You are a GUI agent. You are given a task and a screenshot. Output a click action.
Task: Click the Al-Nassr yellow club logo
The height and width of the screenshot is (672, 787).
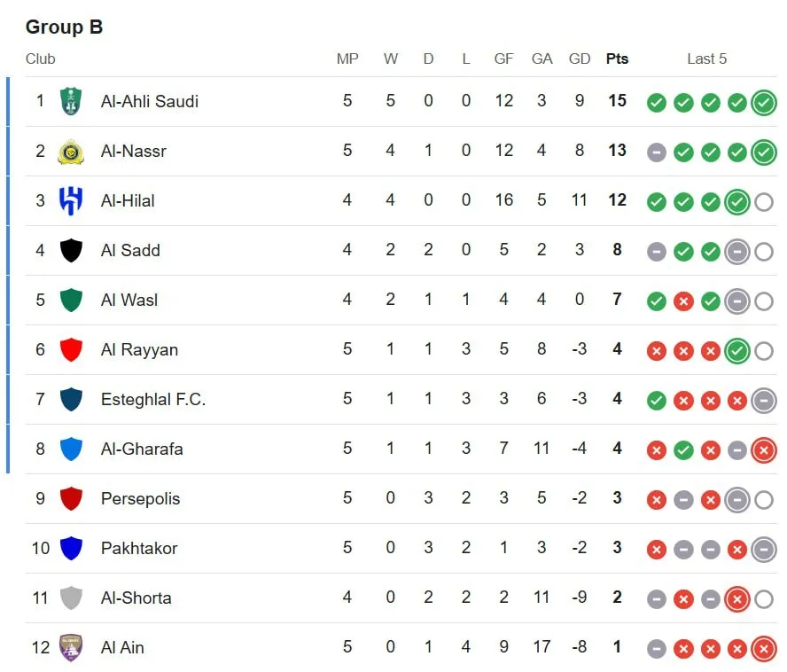coord(71,152)
